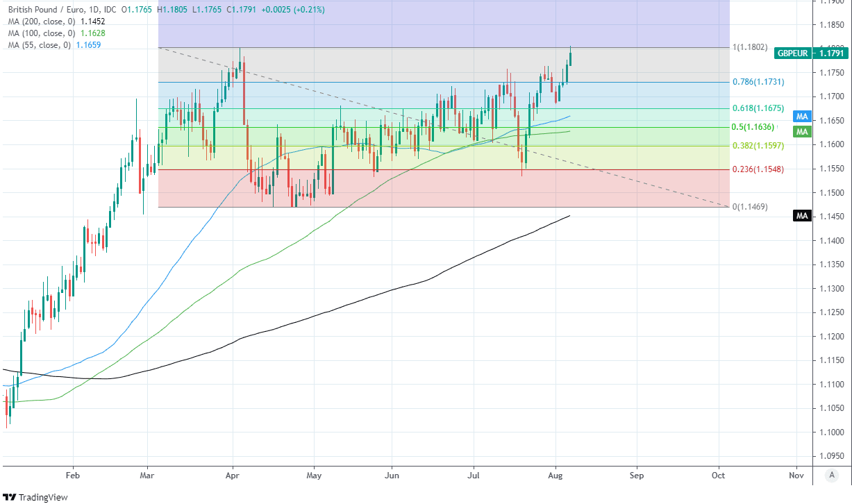Select the MA 200 indicator legend
Screen dimensions: 852x504
tap(42, 22)
